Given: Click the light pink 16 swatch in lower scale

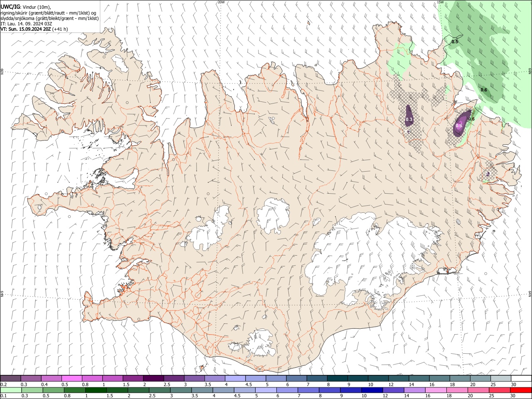Looking at the screenshot, I should coord(436,390).
